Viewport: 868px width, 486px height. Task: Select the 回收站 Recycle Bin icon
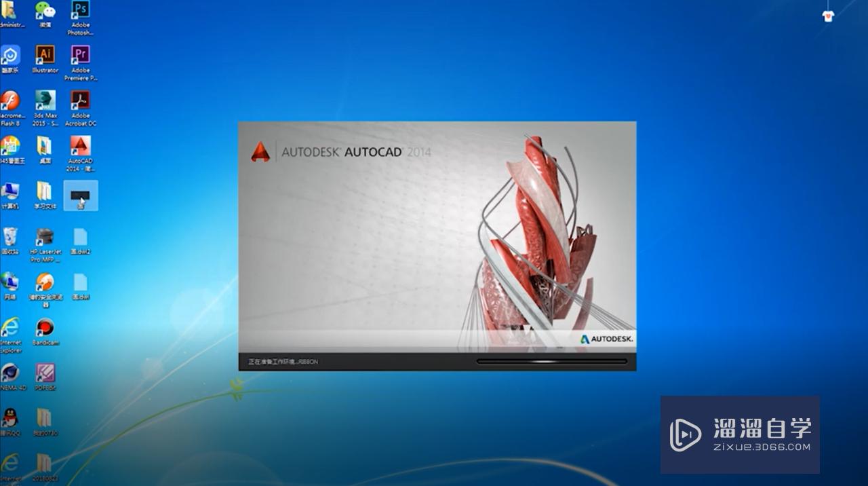(x=10, y=241)
